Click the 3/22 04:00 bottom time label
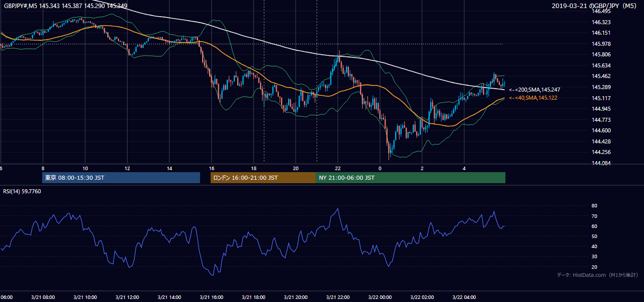 point(464,297)
